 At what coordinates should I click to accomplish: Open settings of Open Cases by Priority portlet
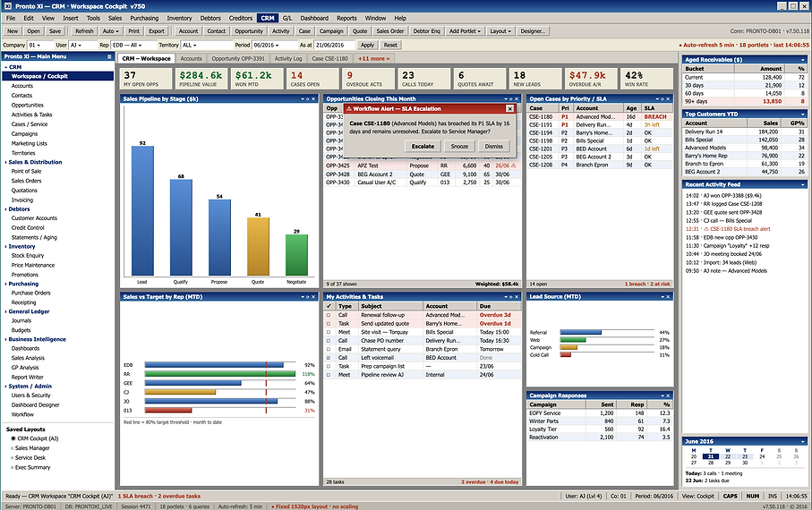tap(662, 99)
